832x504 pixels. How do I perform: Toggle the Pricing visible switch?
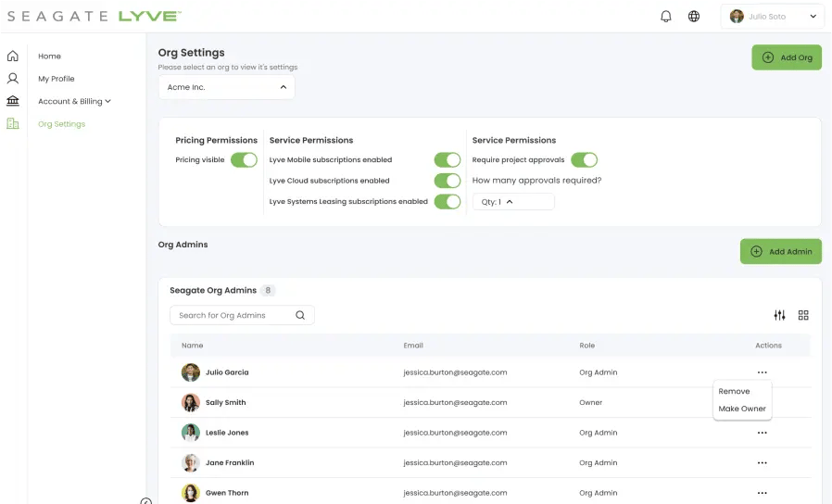point(244,160)
